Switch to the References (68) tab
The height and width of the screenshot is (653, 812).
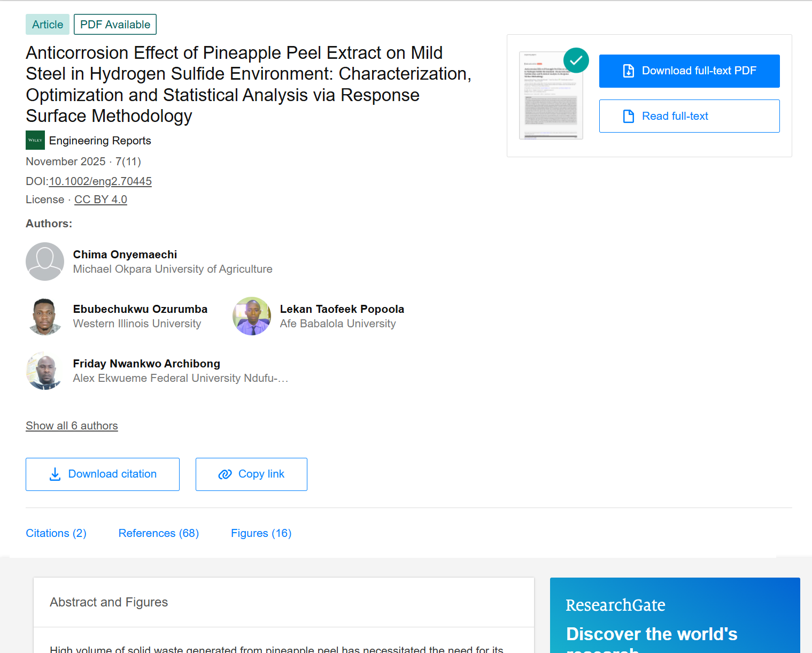pyautogui.click(x=159, y=533)
